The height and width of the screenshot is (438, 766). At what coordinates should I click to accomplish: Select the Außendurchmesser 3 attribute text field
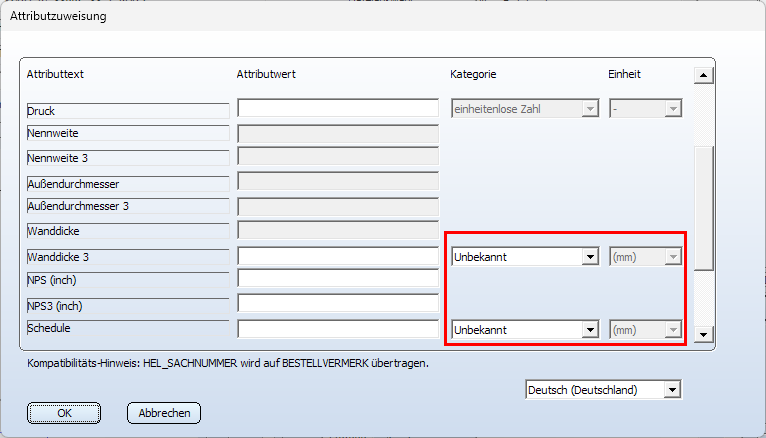(x=128, y=206)
